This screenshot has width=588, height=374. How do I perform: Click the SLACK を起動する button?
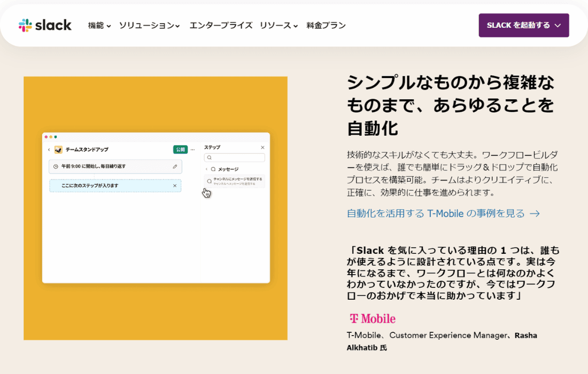click(523, 26)
